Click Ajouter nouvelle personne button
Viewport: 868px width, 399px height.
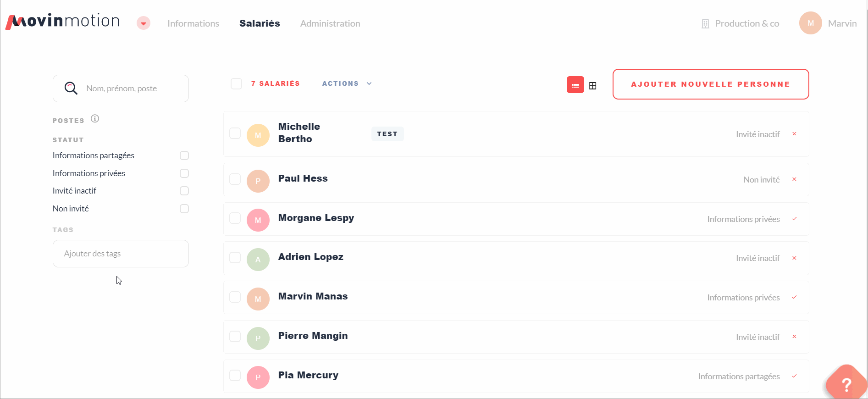click(711, 84)
